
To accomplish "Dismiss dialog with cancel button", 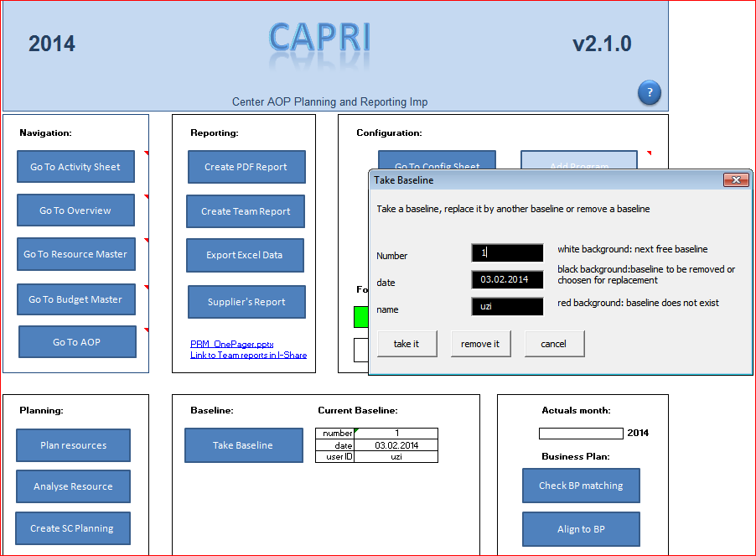I will [x=555, y=344].
